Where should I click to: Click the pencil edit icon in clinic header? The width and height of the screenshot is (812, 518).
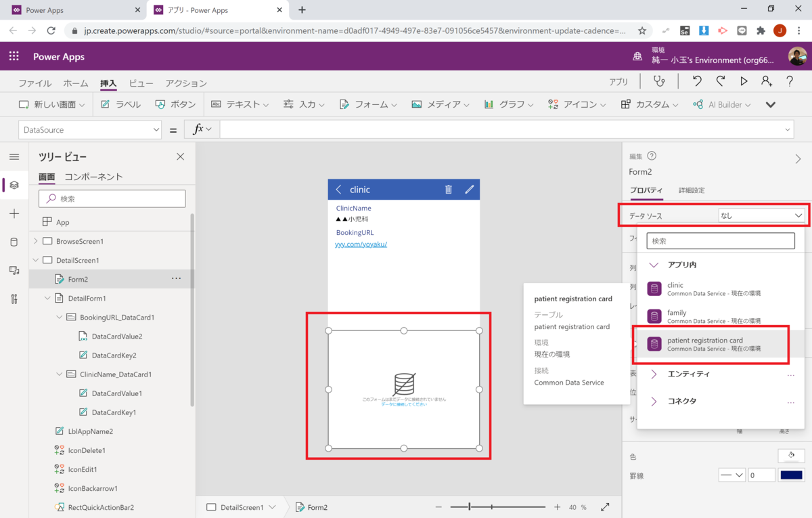pos(470,190)
